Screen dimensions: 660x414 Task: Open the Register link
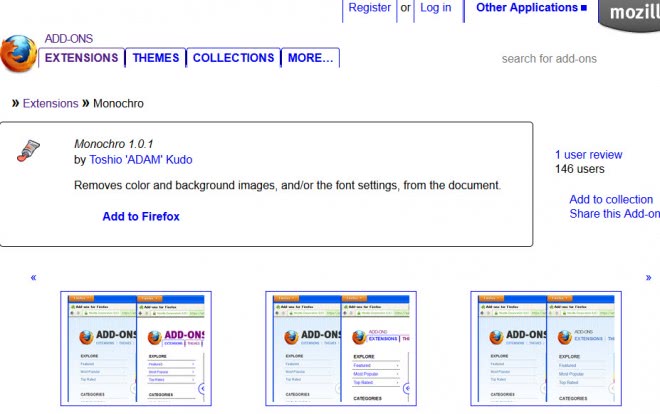coord(370,8)
